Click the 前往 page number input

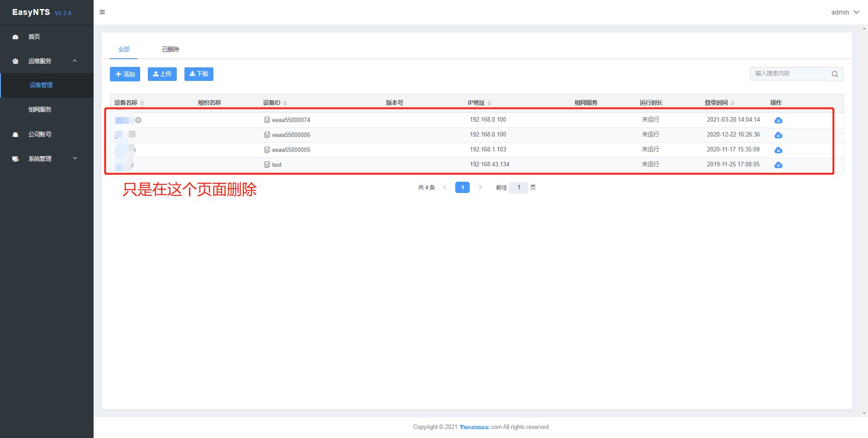click(x=519, y=187)
